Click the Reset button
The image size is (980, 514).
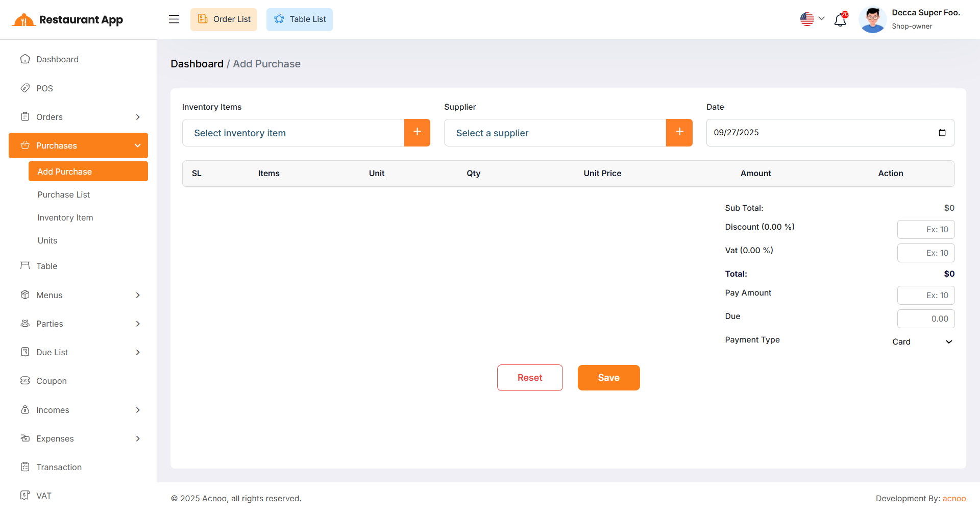point(529,378)
